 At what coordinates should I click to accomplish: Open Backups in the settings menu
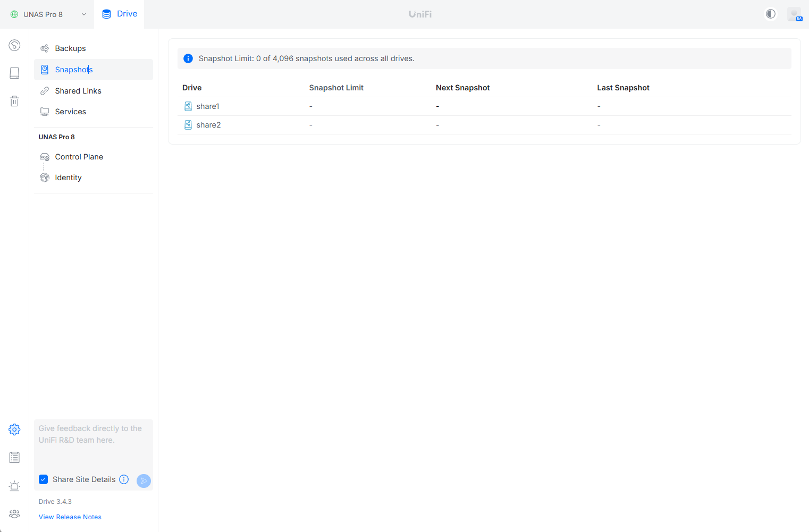[x=70, y=48]
